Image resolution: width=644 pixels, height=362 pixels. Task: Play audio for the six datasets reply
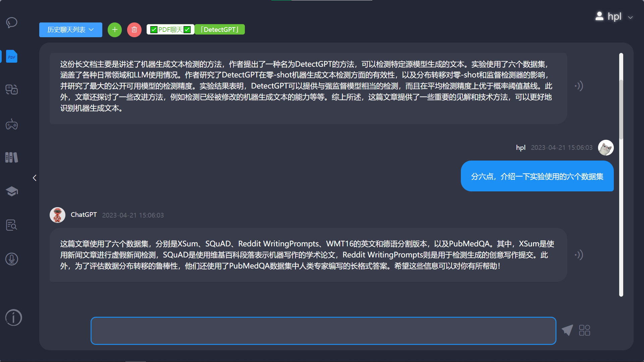coord(579,255)
